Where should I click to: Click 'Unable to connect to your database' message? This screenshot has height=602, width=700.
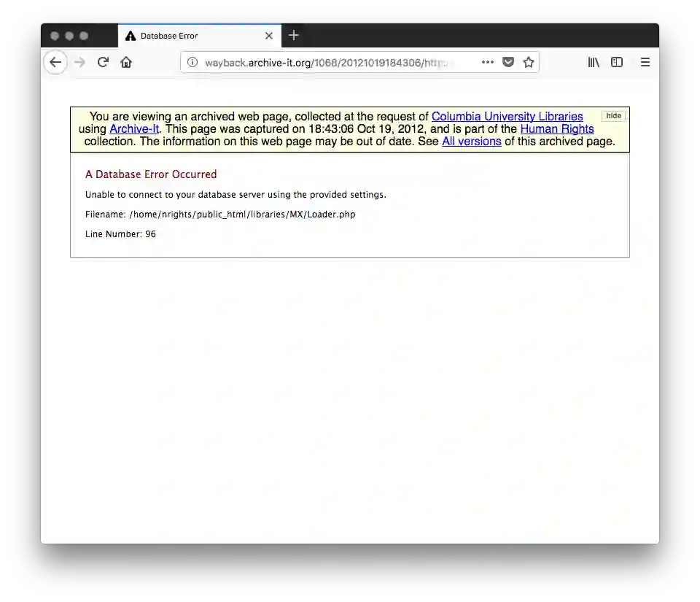click(x=236, y=195)
